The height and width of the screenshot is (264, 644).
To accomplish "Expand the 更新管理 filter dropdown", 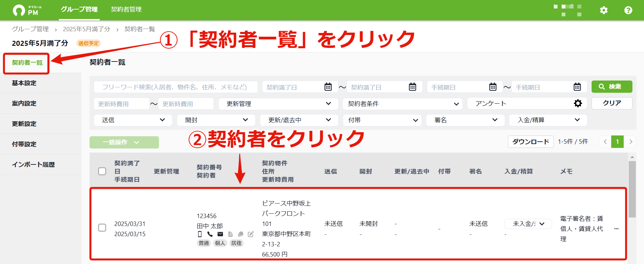I will pos(278,104).
